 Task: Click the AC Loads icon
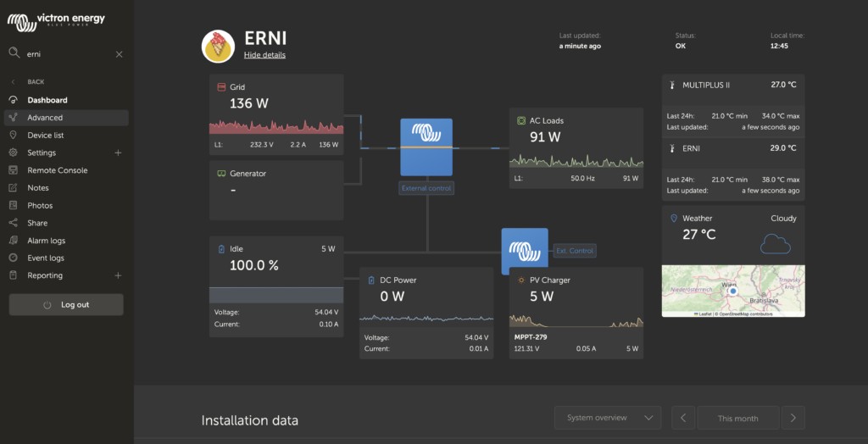(x=521, y=121)
